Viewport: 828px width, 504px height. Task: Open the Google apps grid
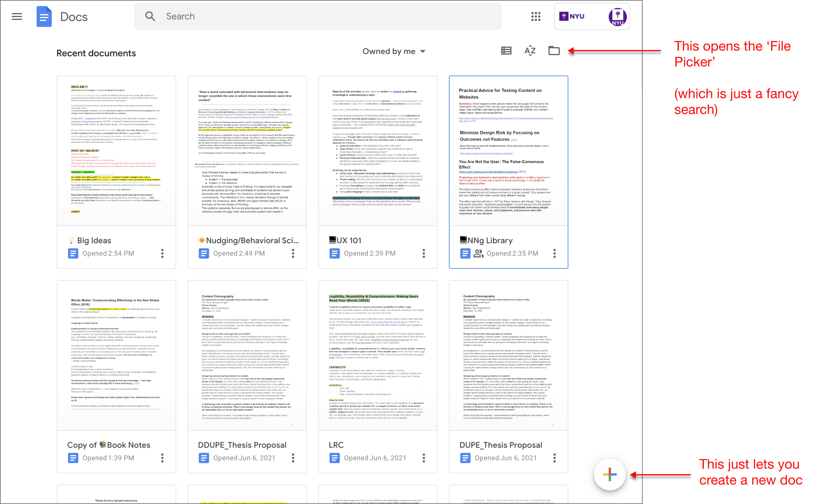coord(536,16)
